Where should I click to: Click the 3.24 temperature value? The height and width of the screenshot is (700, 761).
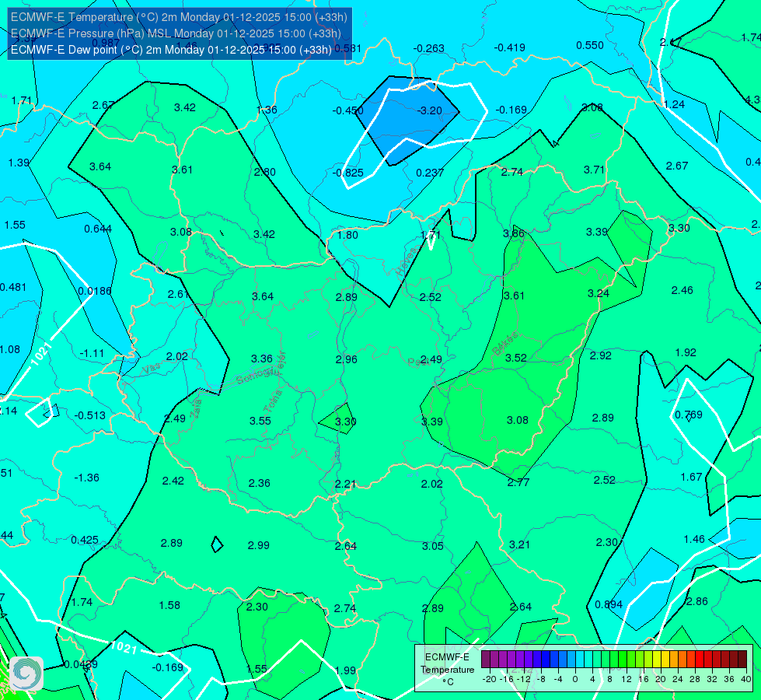point(599,293)
